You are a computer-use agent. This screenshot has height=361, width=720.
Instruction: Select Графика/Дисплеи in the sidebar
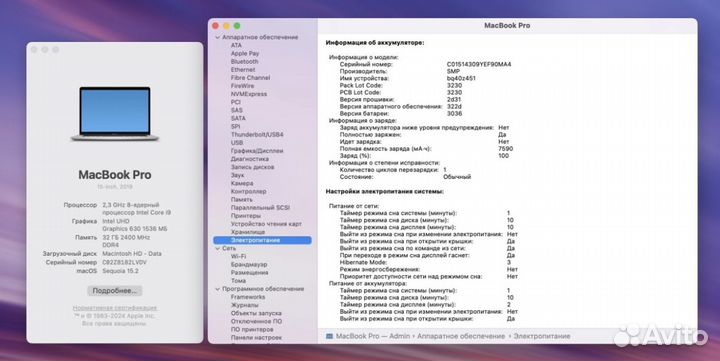257,151
